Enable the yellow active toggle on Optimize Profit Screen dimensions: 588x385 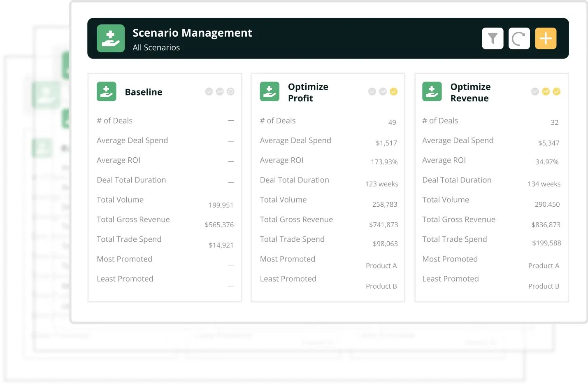(x=393, y=92)
